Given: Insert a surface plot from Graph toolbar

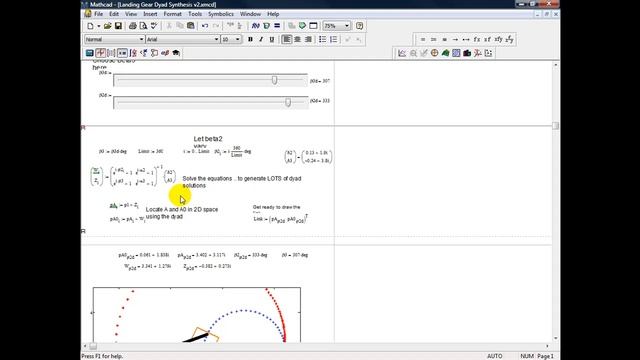Looking at the screenshot, I should click(445, 53).
